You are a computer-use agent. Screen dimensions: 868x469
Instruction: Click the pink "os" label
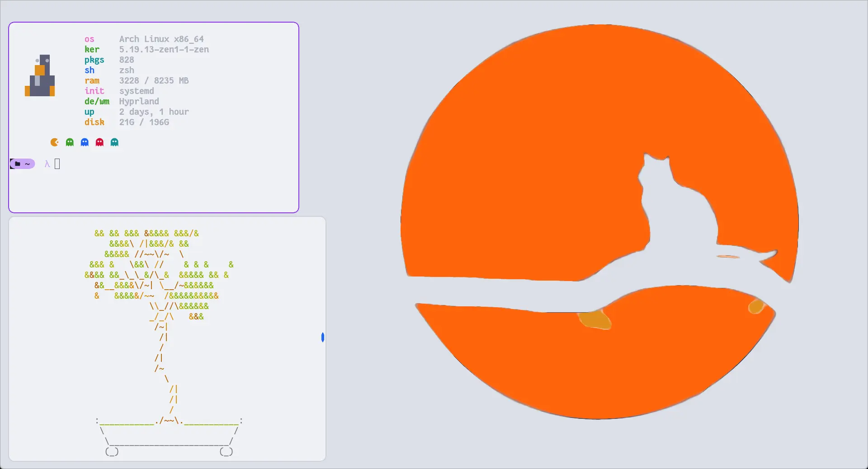pos(90,39)
